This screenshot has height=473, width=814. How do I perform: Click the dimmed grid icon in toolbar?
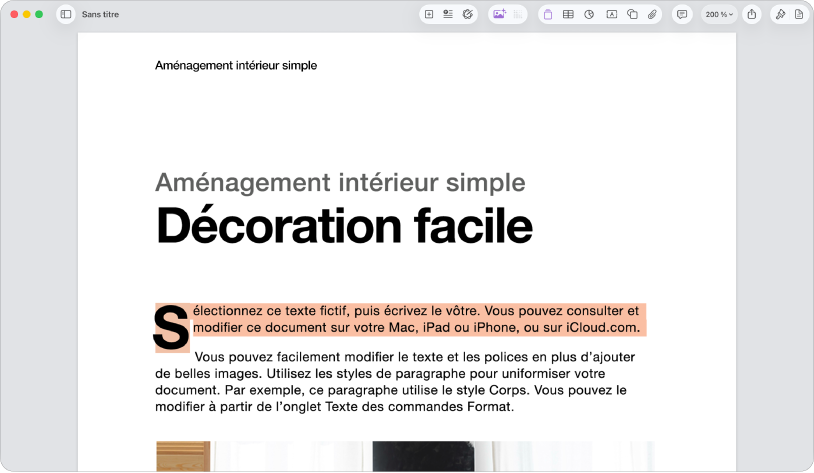518,15
